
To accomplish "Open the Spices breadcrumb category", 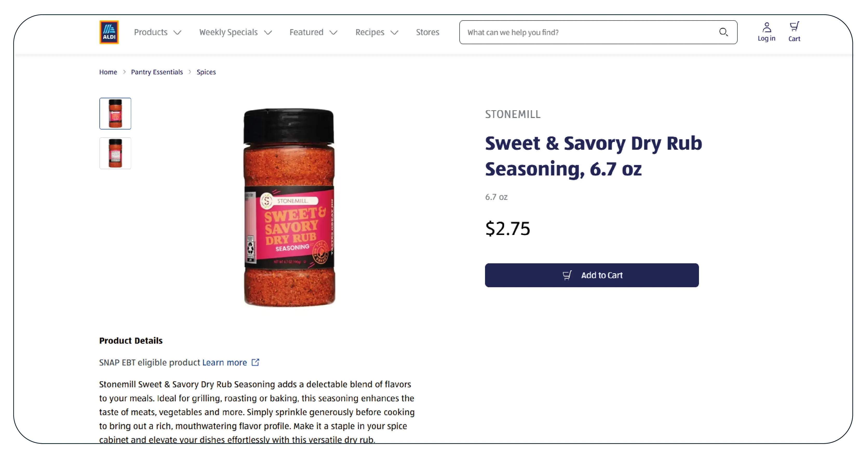I will pyautogui.click(x=206, y=72).
